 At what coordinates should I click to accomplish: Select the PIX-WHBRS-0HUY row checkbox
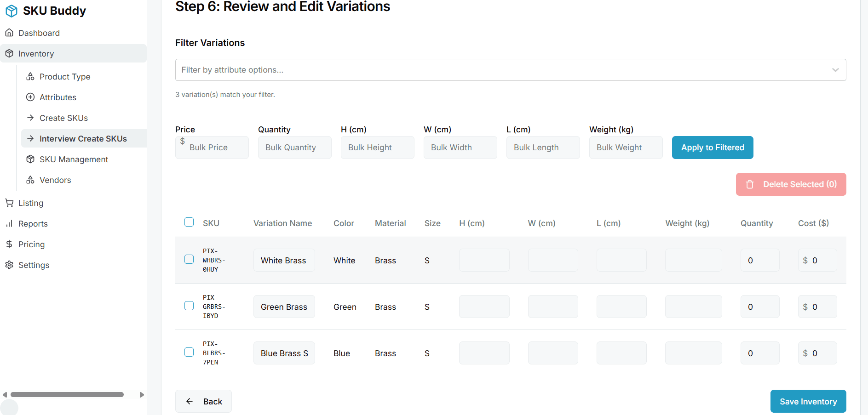(189, 259)
